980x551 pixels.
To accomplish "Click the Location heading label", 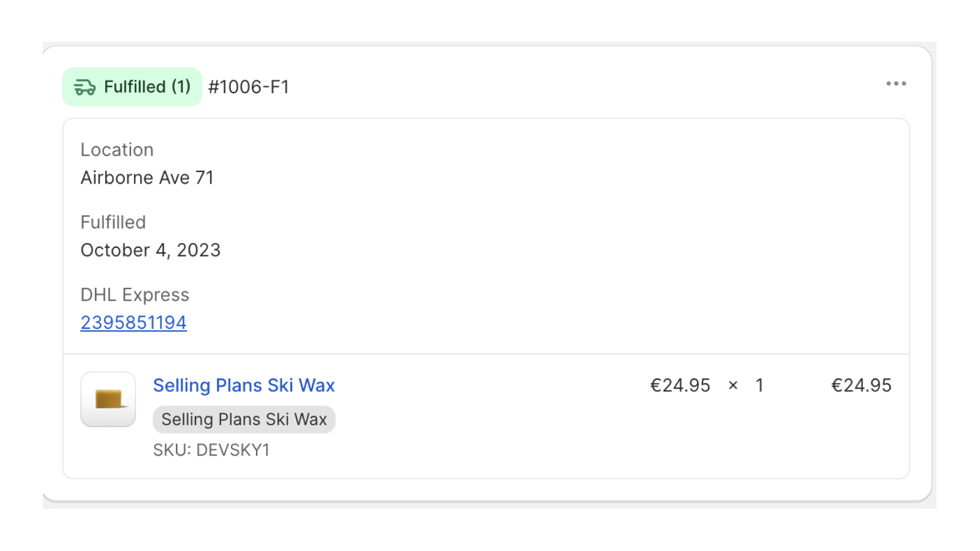I will click(x=117, y=150).
